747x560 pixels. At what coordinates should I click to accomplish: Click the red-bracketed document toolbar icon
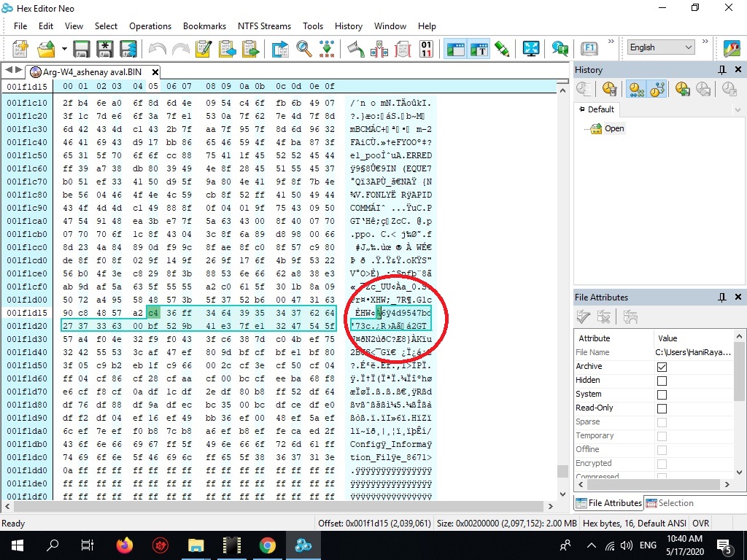point(403,49)
